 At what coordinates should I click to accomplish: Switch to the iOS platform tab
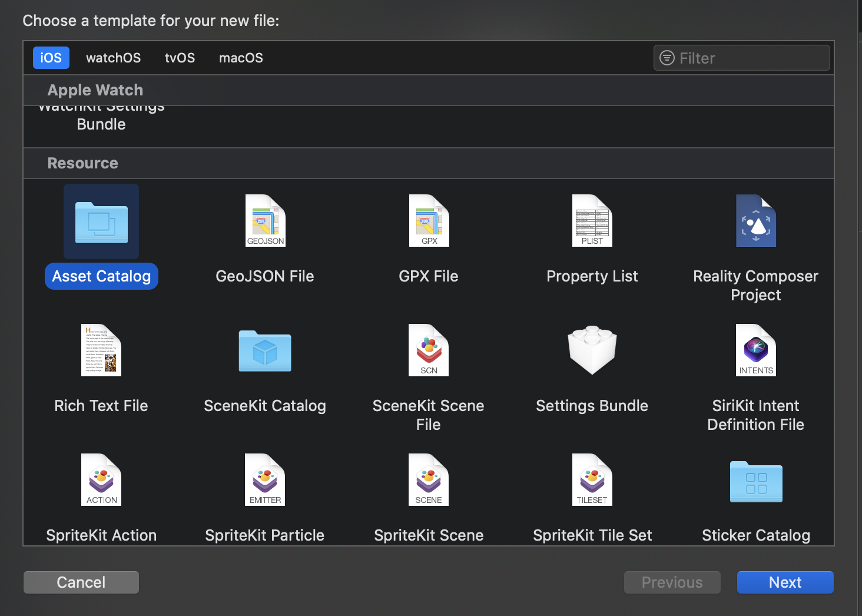51,58
